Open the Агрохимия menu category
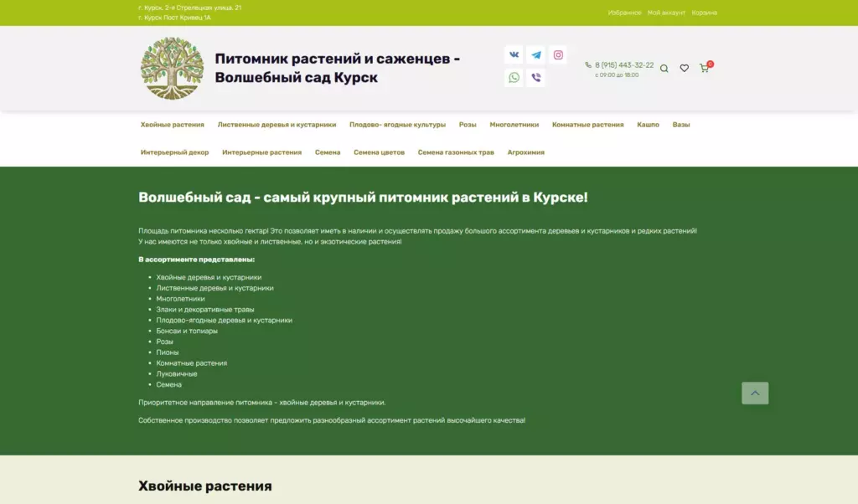Image resolution: width=858 pixels, height=504 pixels. coord(526,152)
